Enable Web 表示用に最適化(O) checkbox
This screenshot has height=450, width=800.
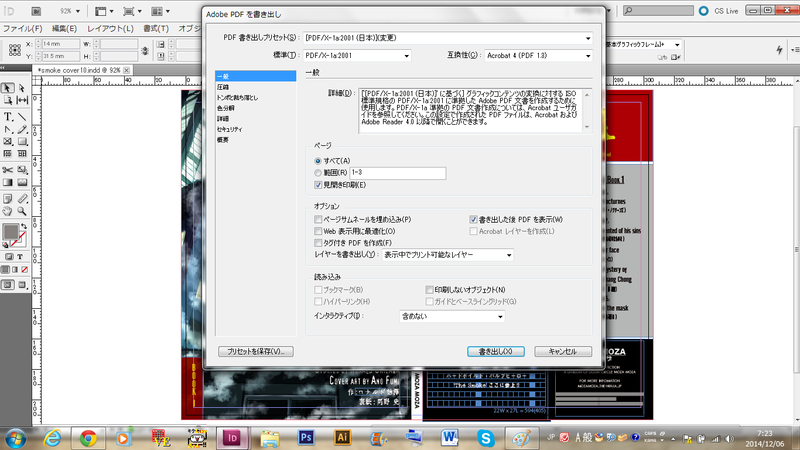pyautogui.click(x=318, y=231)
